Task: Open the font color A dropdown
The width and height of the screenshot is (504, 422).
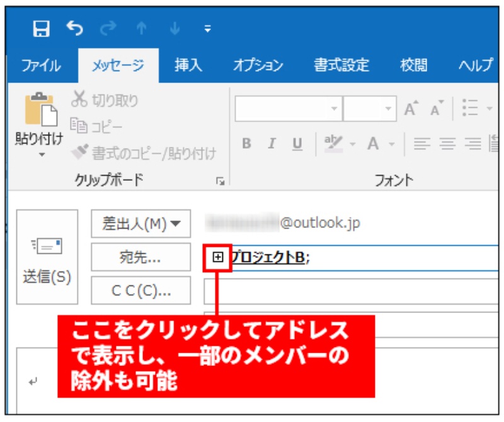Action: tap(391, 144)
